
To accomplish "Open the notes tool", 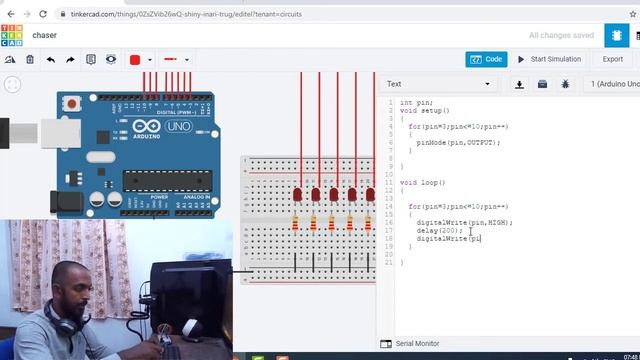I will tap(91, 60).
